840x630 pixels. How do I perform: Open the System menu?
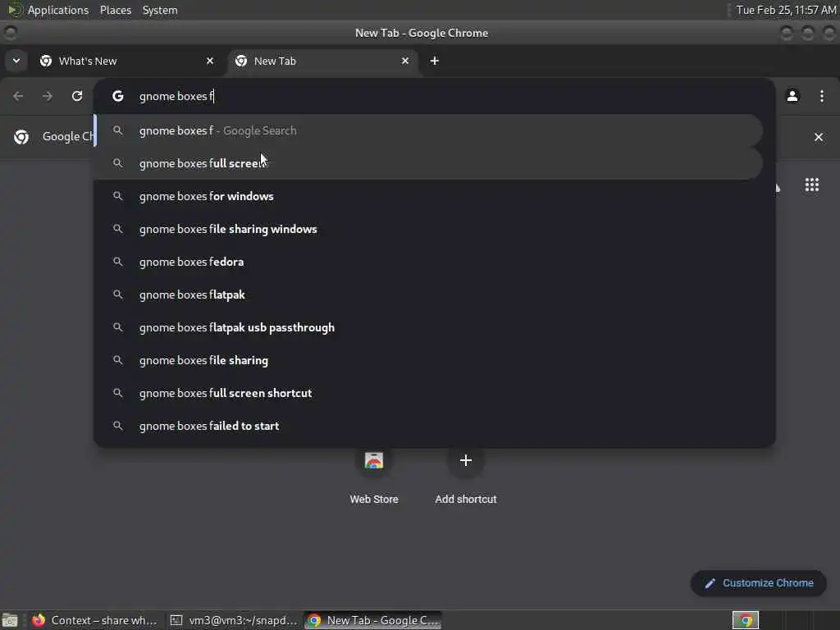(160, 10)
